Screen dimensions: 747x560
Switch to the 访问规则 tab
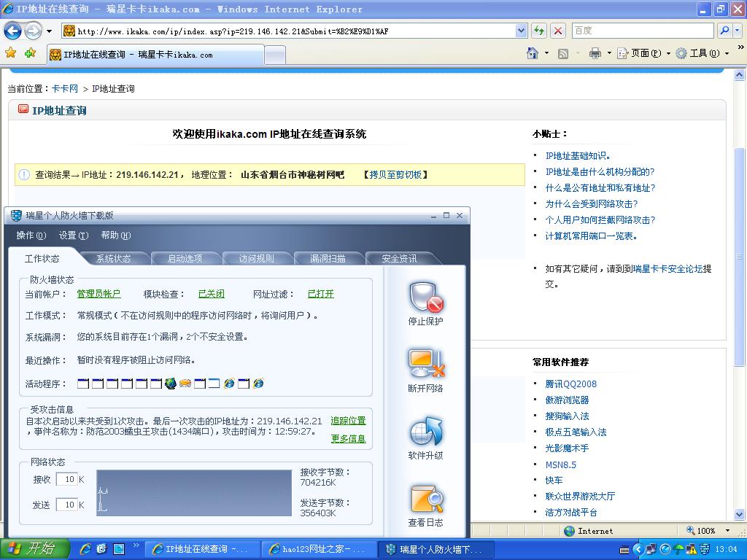point(256,258)
